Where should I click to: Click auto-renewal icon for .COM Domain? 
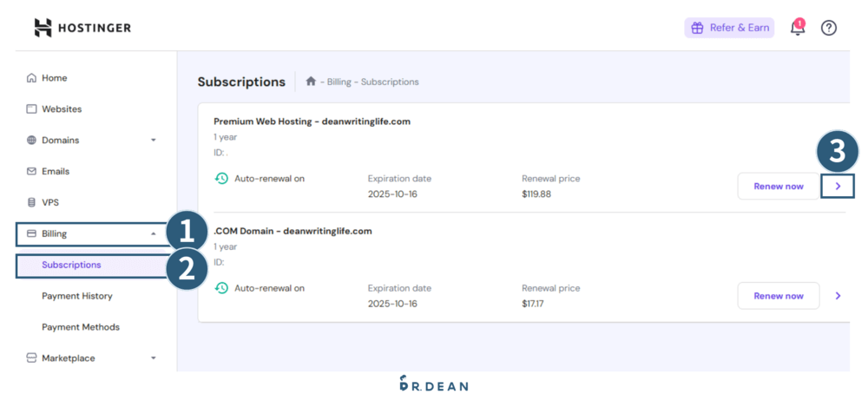point(221,288)
